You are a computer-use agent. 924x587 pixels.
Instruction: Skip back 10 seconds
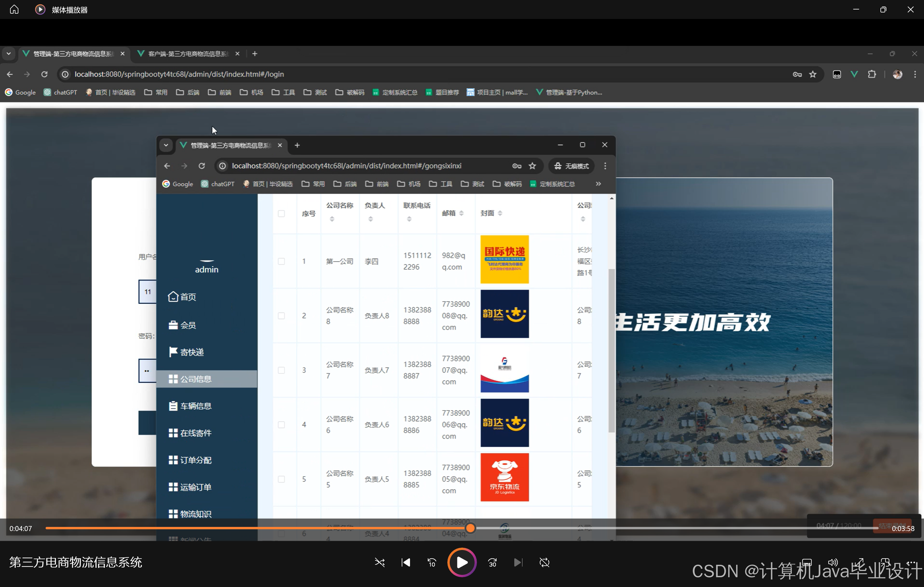pos(432,562)
